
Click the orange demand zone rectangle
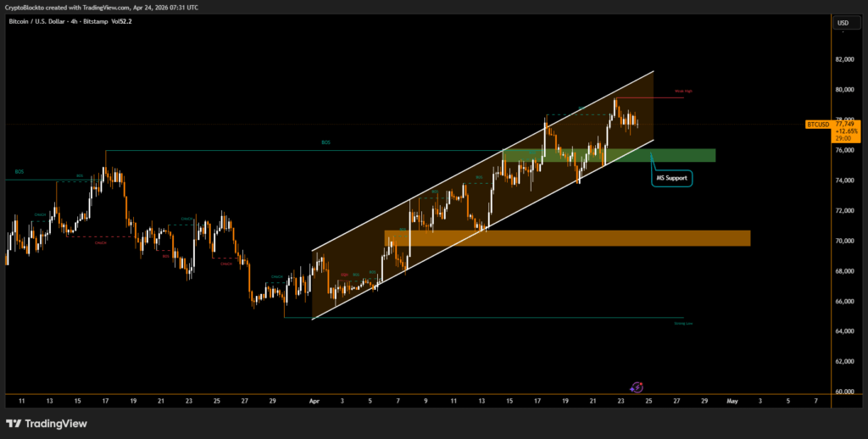566,238
